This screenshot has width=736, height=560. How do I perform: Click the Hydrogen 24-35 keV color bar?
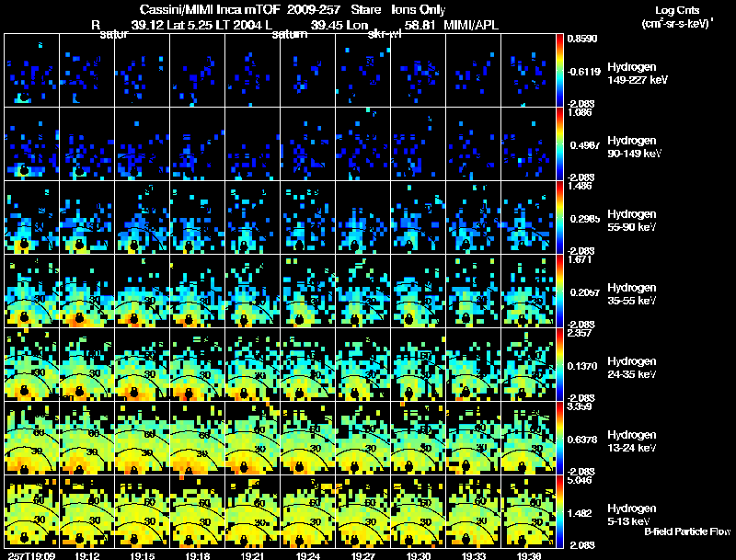[x=559, y=365]
